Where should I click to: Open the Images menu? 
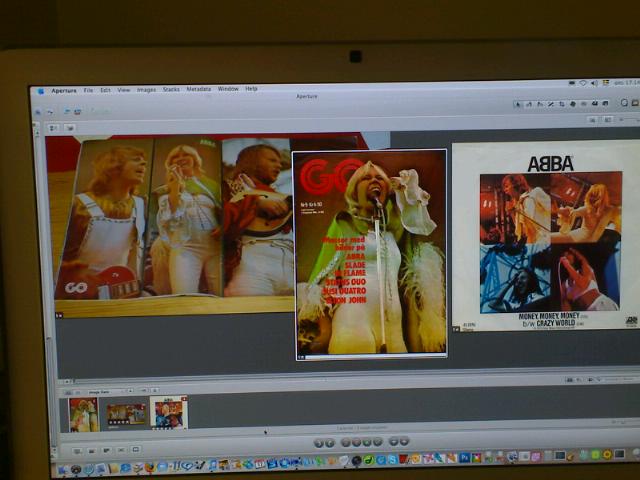[146, 89]
